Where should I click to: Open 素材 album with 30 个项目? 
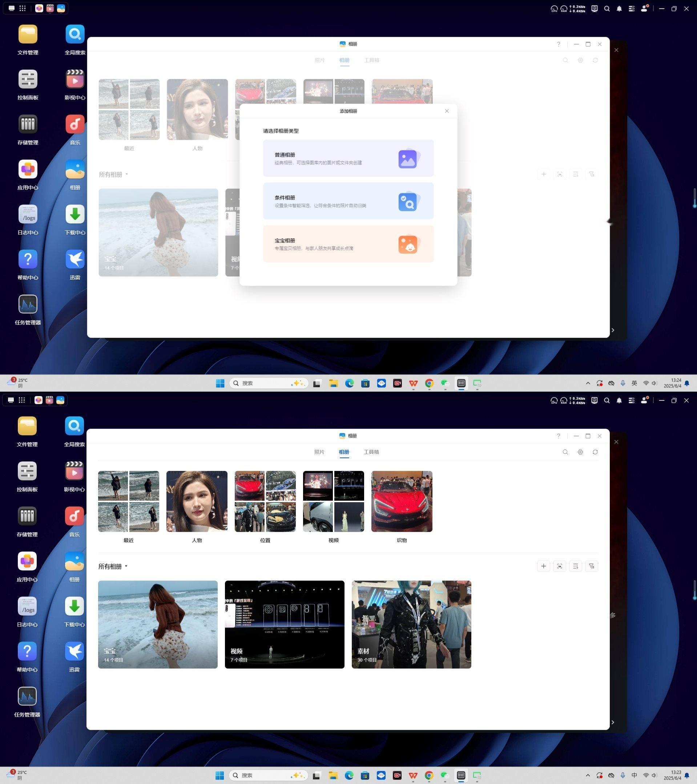tap(411, 625)
